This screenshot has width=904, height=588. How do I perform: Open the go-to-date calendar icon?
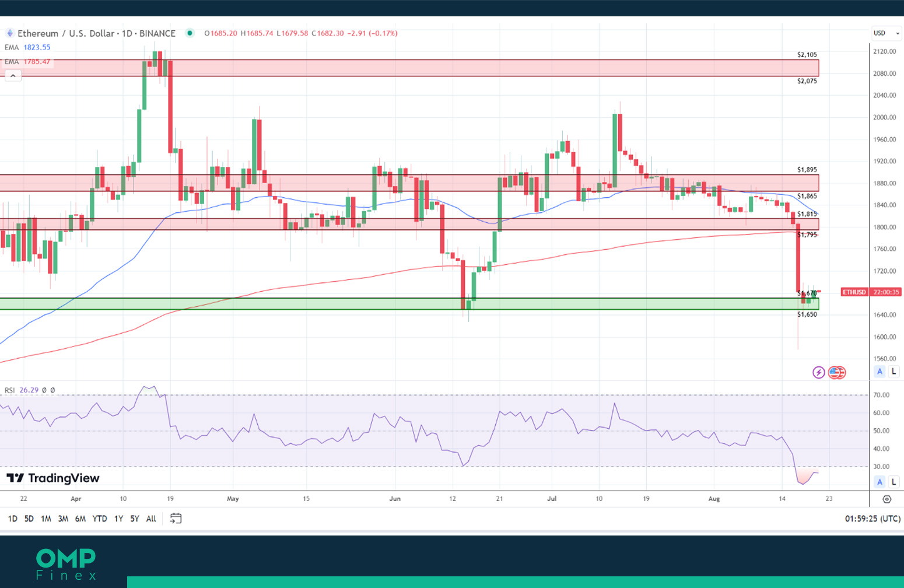point(176,518)
